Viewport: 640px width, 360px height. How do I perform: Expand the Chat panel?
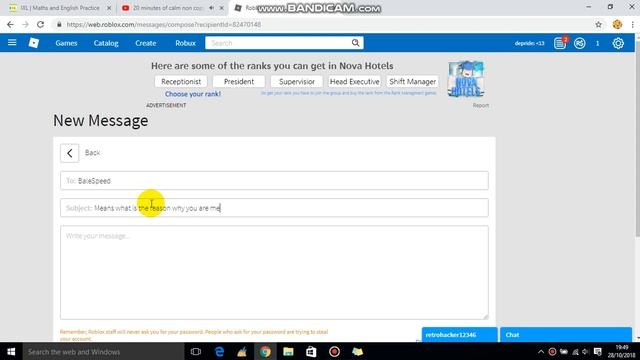tap(566, 335)
